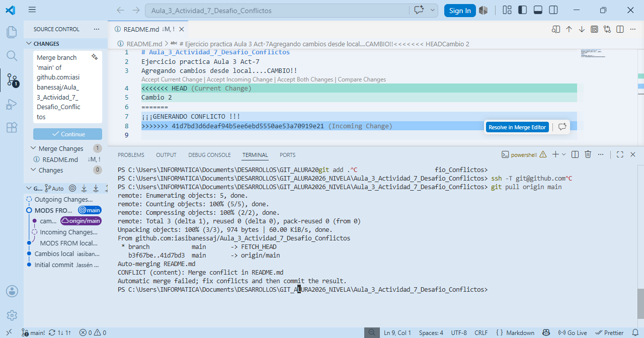Viewport: 644px width, 338px height.
Task: Open the Explorer view in the activity bar
Action: [x=12, y=32]
